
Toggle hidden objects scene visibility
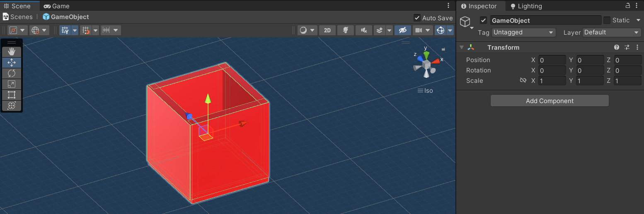click(x=402, y=30)
